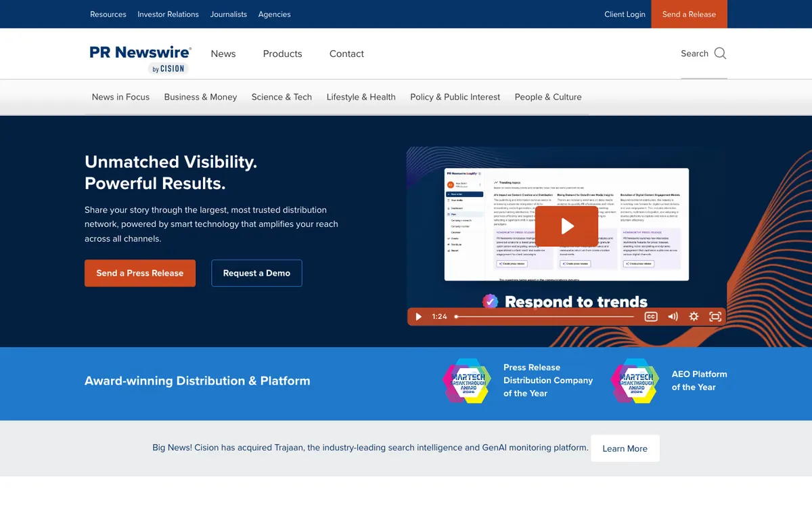The image size is (812, 508).
Task: Mute the video volume icon
Action: [x=673, y=316]
